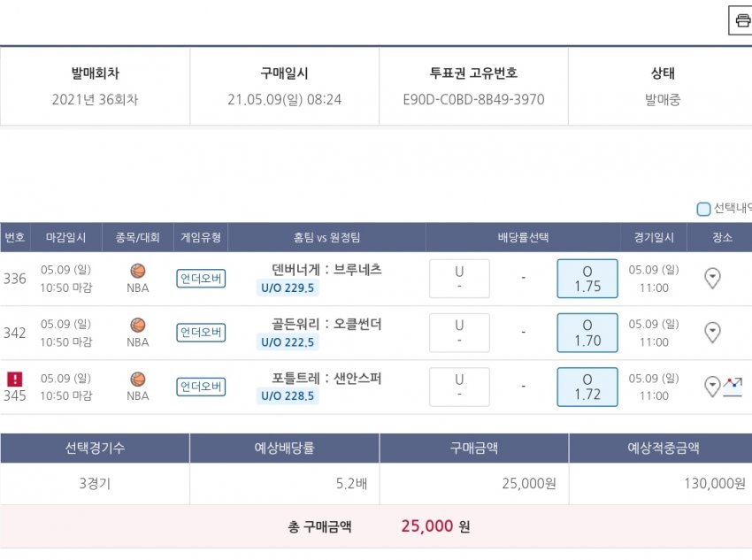Image resolution: width=752 pixels, height=560 pixels.
Task: Select Under option for 골든워리 vs 오클썬더
Action: tap(459, 333)
